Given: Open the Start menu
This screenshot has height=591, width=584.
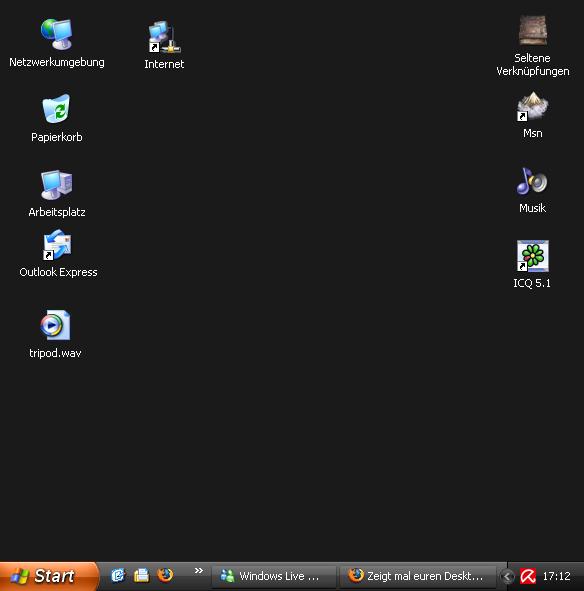Looking at the screenshot, I should tap(49, 576).
